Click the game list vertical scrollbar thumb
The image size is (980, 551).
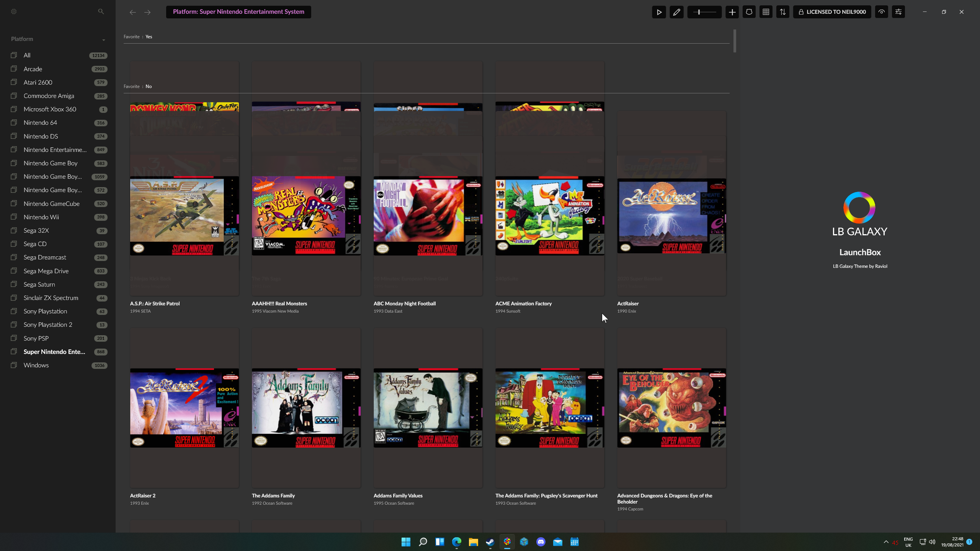735,41
